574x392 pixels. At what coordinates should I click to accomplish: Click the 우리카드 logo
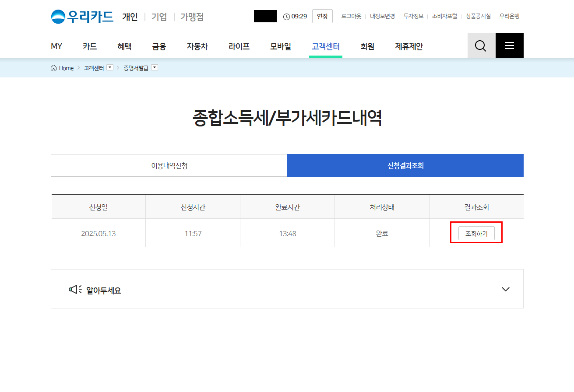click(81, 16)
